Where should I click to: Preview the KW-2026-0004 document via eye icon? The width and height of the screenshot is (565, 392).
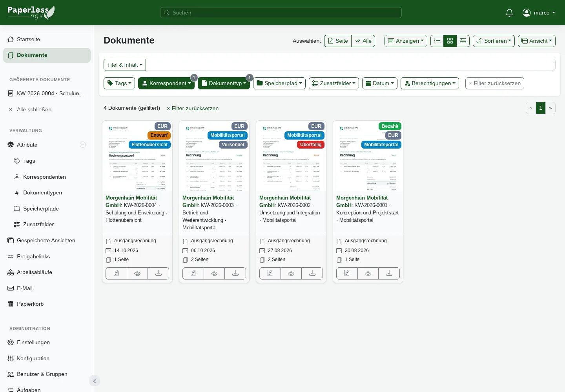[x=137, y=273]
